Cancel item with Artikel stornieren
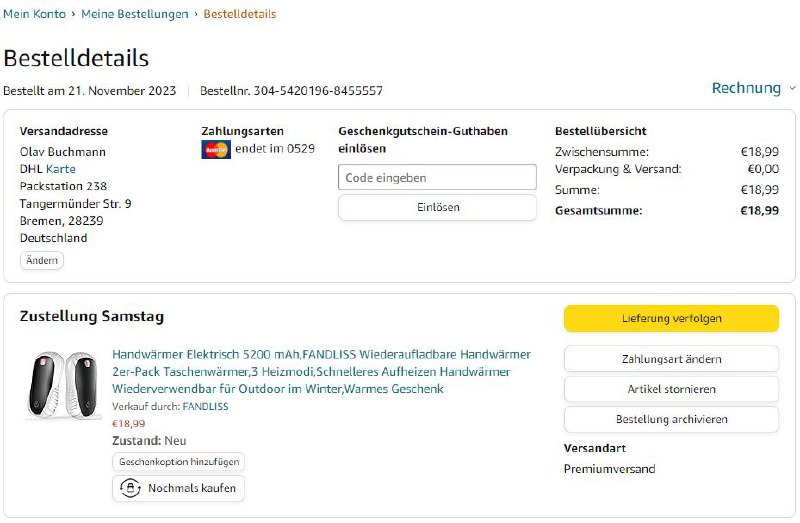Screen dimensions: 800x523 (x=671, y=389)
